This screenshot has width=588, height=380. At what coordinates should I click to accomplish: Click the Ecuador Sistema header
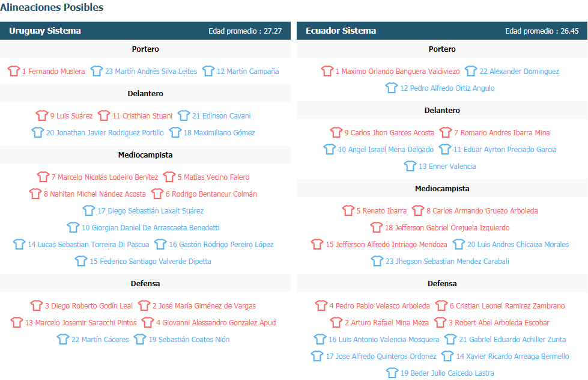[x=341, y=31]
